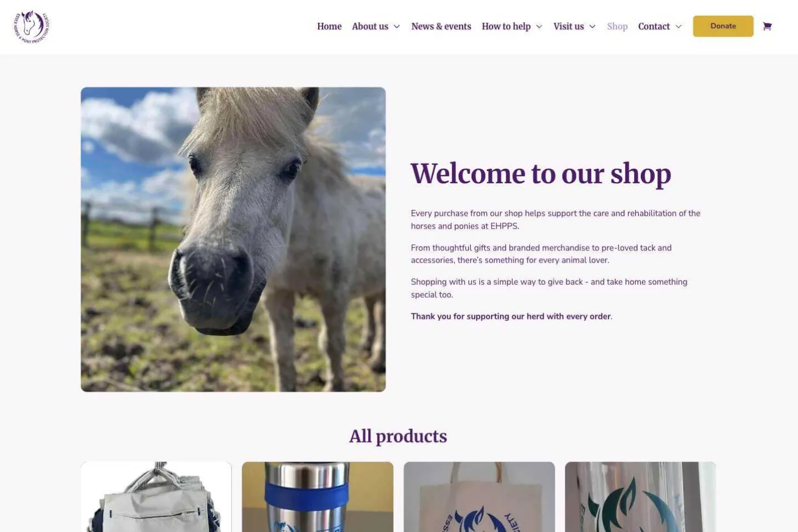Open the cream tote bag product
Viewport: 798px width, 532px height.
[479, 496]
